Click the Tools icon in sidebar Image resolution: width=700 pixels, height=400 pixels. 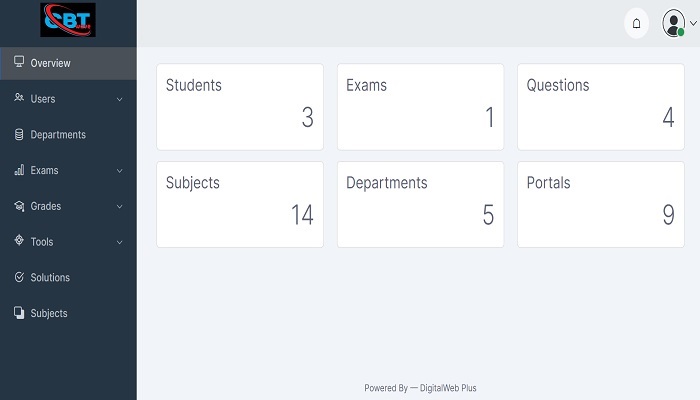pos(19,240)
